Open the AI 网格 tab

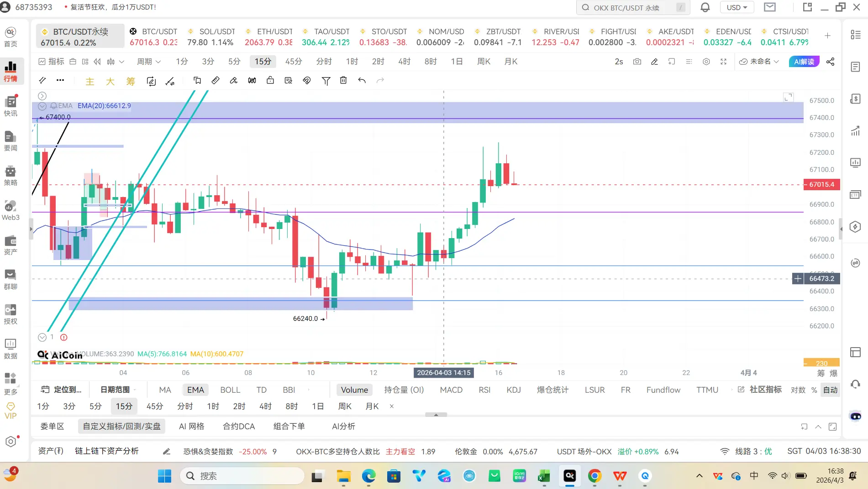coord(191,427)
